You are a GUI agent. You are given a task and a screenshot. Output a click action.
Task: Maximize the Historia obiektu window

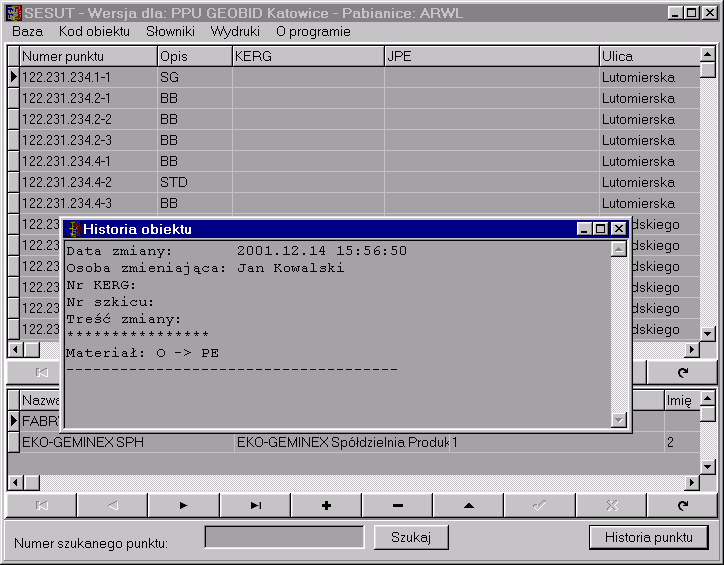601,229
